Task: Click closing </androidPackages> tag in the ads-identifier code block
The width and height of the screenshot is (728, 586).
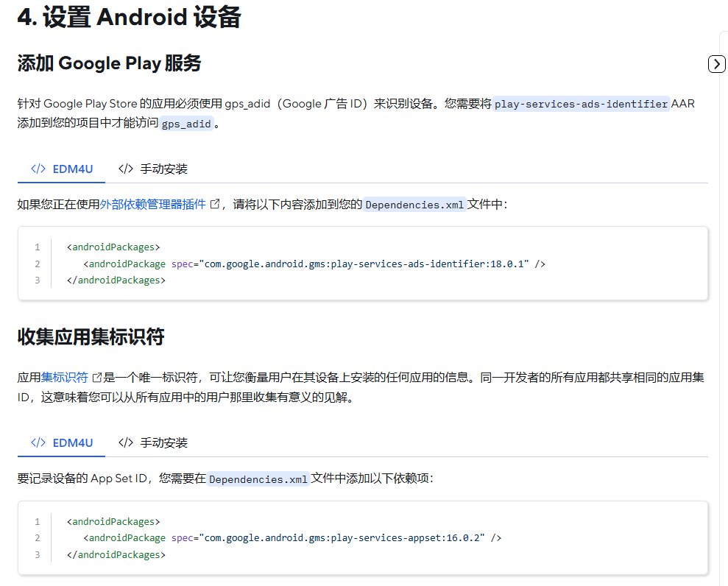Action: pyautogui.click(x=116, y=280)
